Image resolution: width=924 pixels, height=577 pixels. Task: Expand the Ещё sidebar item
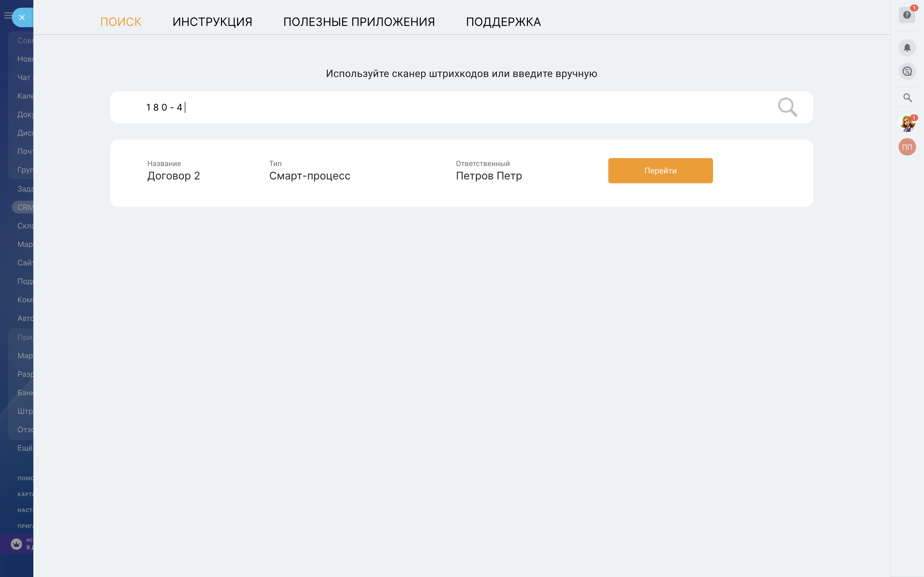(25, 448)
